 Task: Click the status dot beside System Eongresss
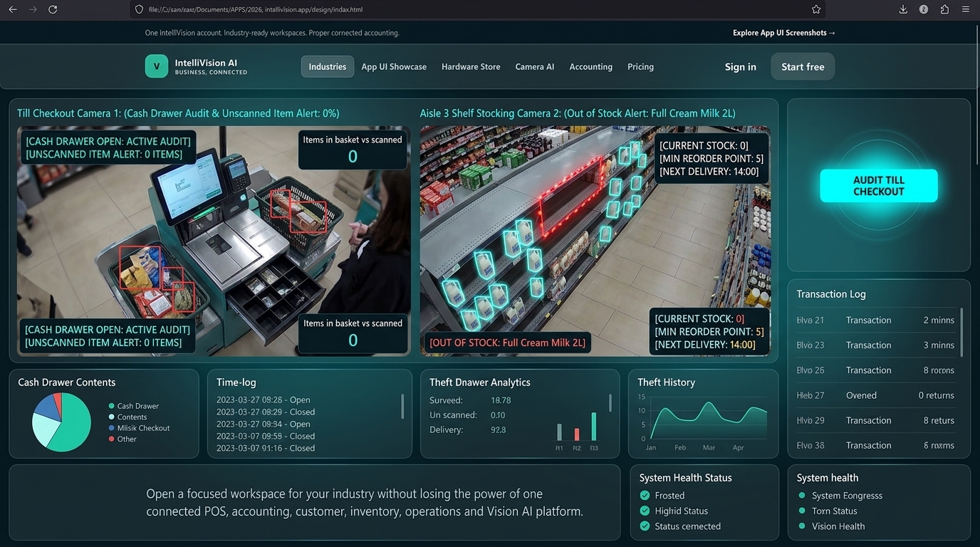point(802,496)
